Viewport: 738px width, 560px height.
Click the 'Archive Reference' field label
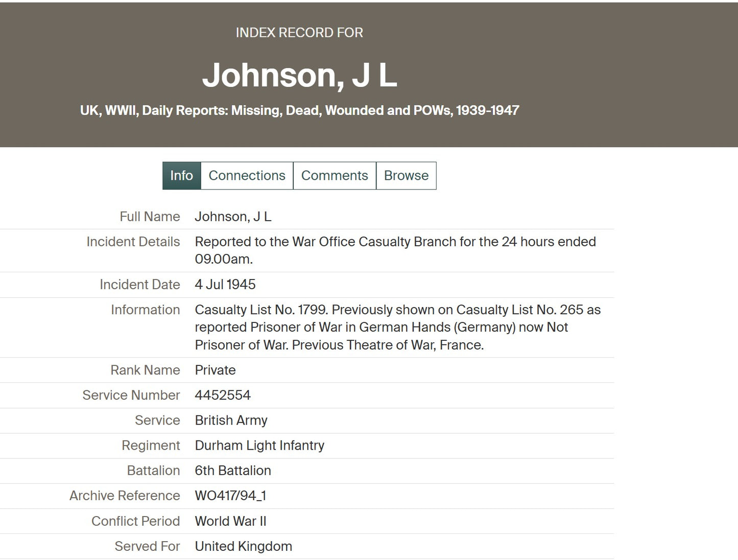click(125, 496)
